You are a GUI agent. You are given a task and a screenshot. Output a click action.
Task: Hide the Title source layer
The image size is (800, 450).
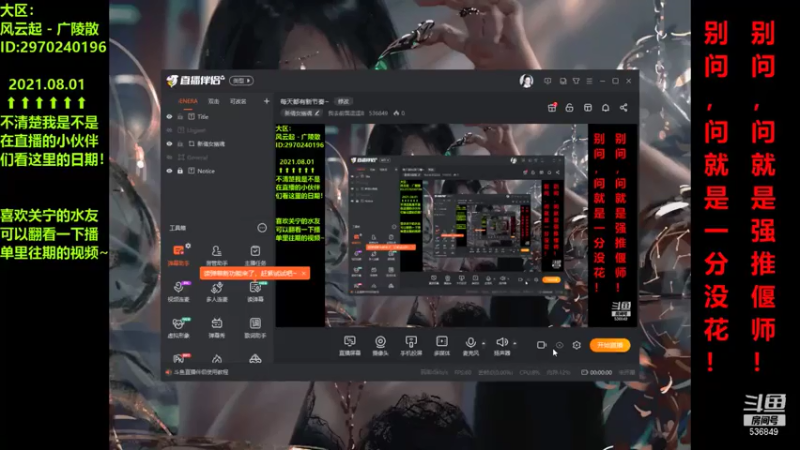click(169, 117)
